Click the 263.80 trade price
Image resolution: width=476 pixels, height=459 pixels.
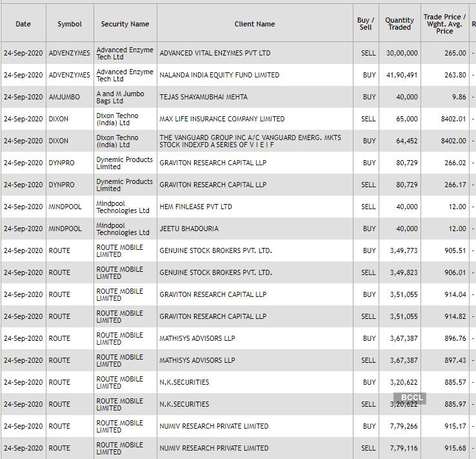pos(455,75)
